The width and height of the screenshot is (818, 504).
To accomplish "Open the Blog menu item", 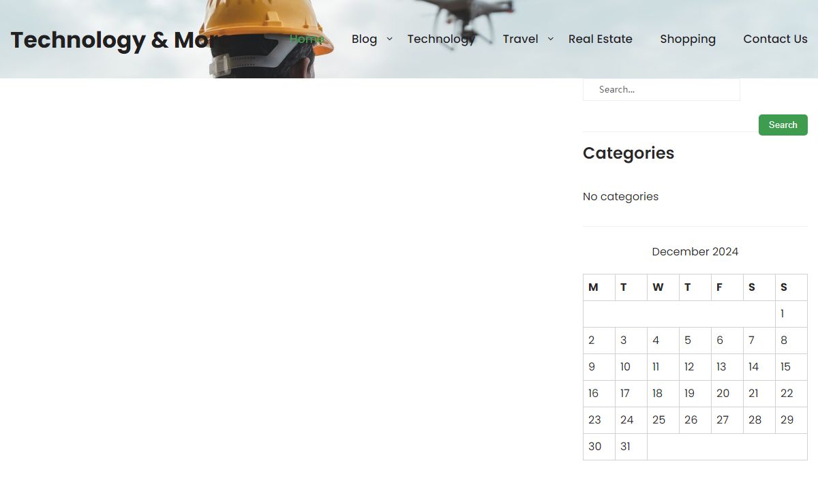I will pyautogui.click(x=364, y=39).
